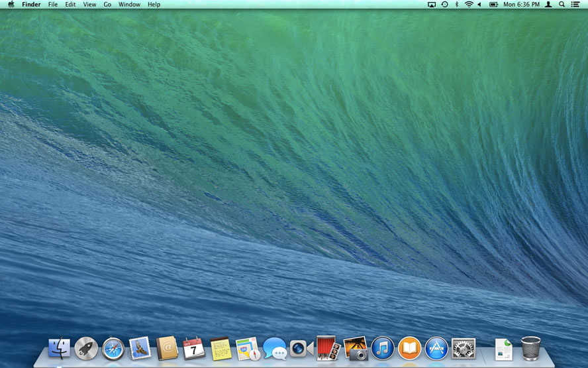Launch iTunes from the Dock

383,347
